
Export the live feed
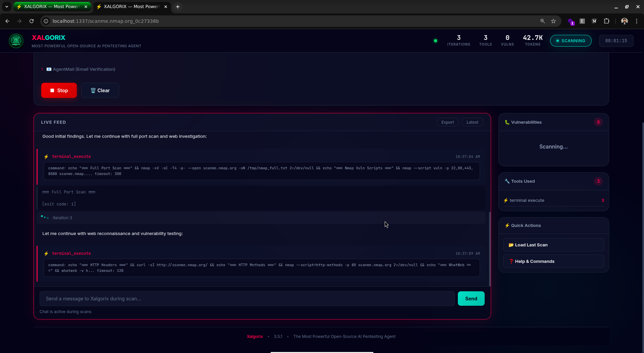pos(447,122)
